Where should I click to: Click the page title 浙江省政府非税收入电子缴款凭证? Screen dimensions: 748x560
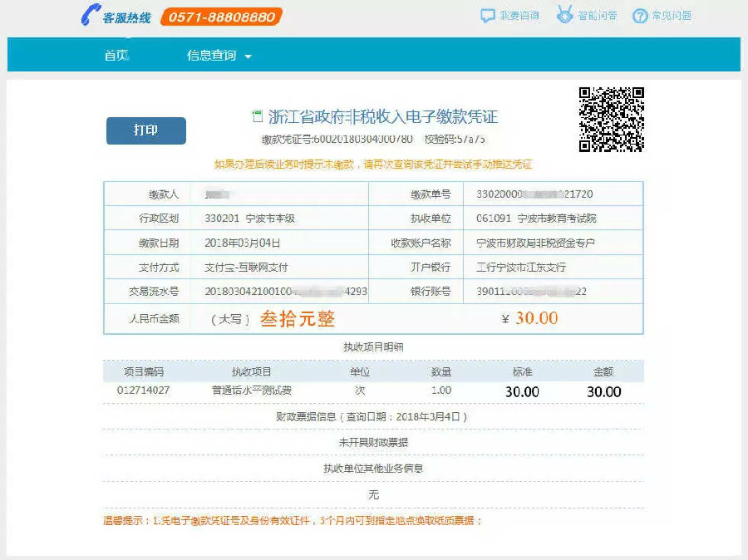coord(383,116)
